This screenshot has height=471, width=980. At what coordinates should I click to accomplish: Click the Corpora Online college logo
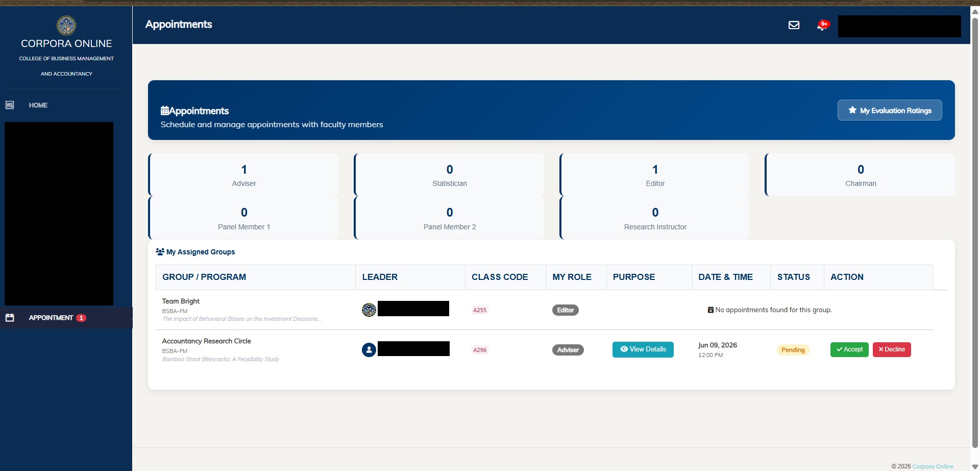point(66,25)
